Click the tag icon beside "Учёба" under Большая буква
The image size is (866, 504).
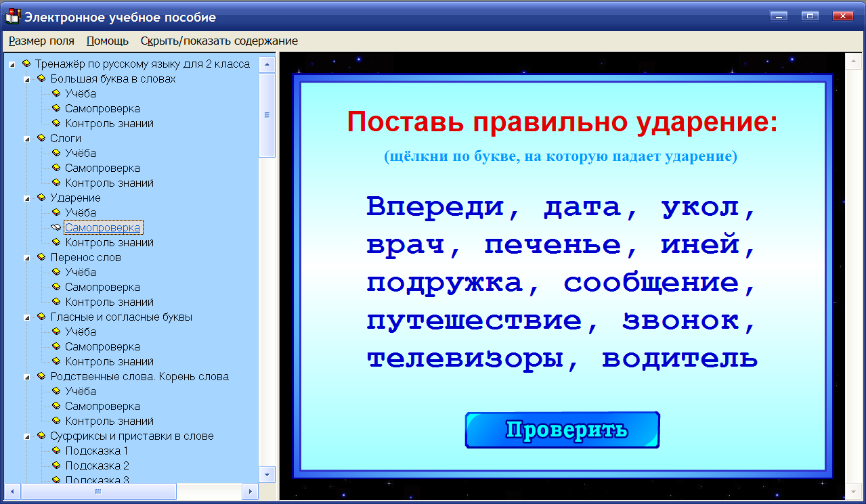click(56, 93)
